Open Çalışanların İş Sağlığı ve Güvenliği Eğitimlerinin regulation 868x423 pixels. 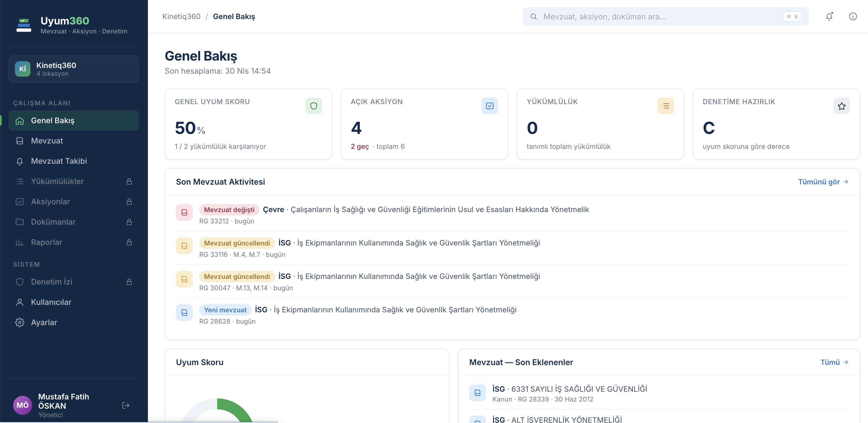(440, 210)
